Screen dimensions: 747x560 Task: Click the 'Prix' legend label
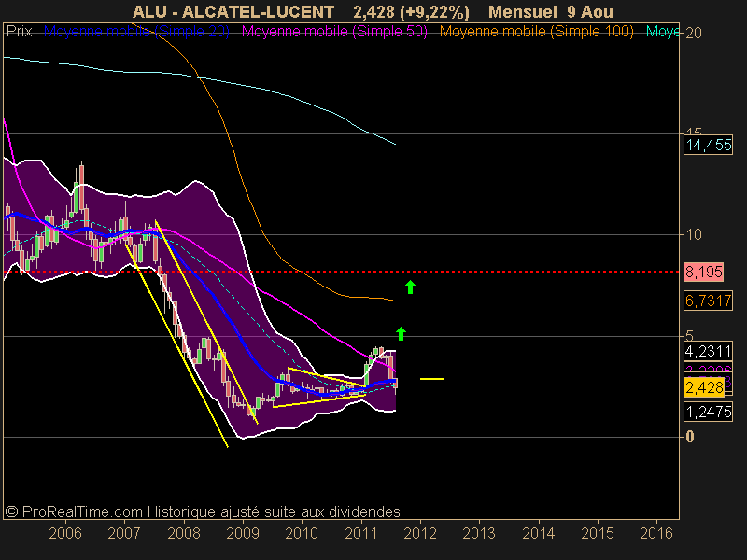19,32
